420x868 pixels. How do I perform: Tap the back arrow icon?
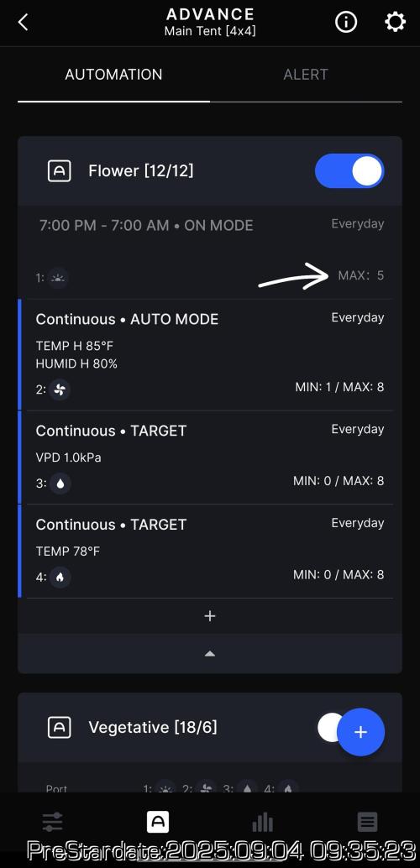(23, 23)
